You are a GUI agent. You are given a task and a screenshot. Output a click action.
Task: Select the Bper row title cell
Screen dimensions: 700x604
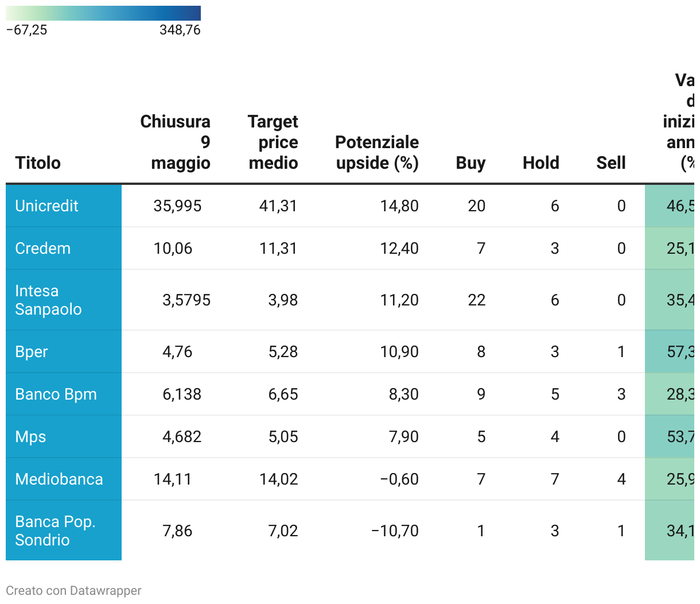(32, 352)
